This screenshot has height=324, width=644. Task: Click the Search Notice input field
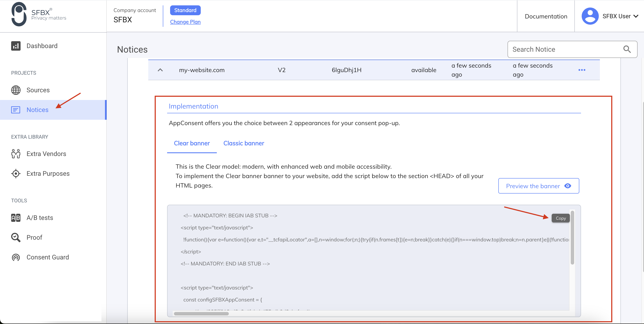click(x=563, y=49)
